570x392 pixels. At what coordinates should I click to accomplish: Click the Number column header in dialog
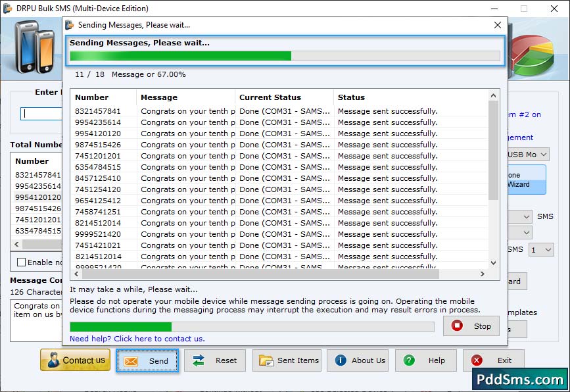(103, 97)
